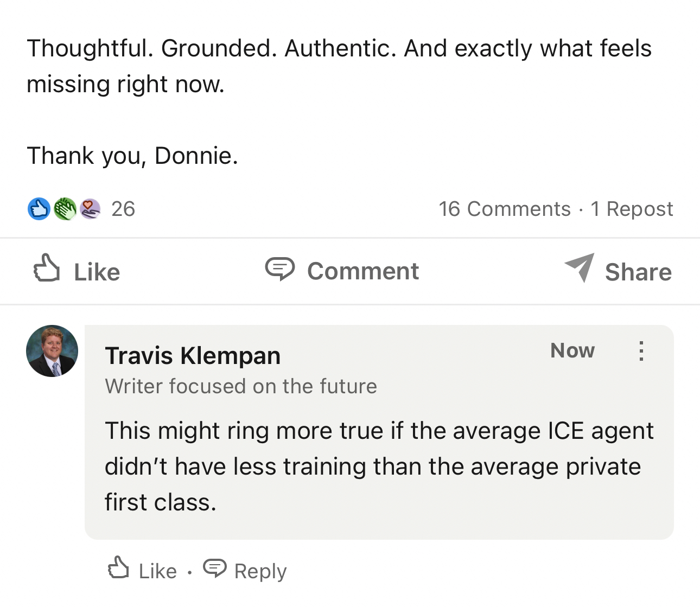This screenshot has height=607, width=700.
Task: Click the "Thank you, Donnie." post text
Action: 132,156
